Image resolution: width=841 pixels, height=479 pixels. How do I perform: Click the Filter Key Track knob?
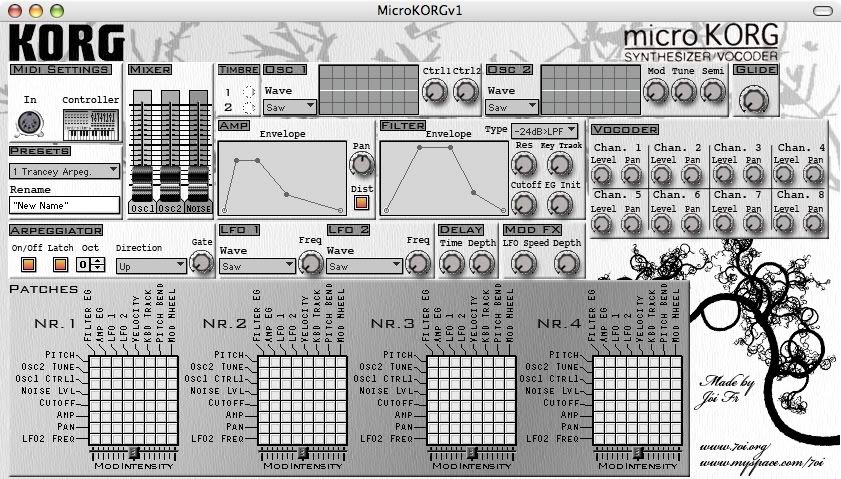click(559, 164)
